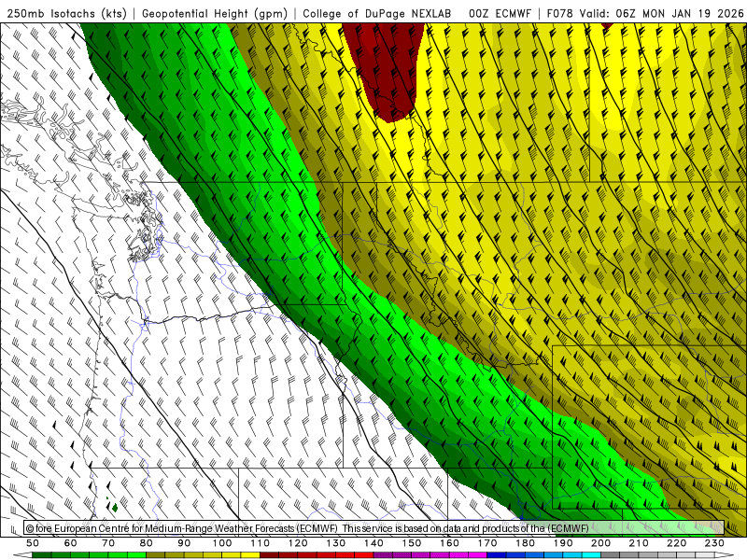747x560 pixels.
Task: Click the '220' label on the color scale
Action: point(676,543)
